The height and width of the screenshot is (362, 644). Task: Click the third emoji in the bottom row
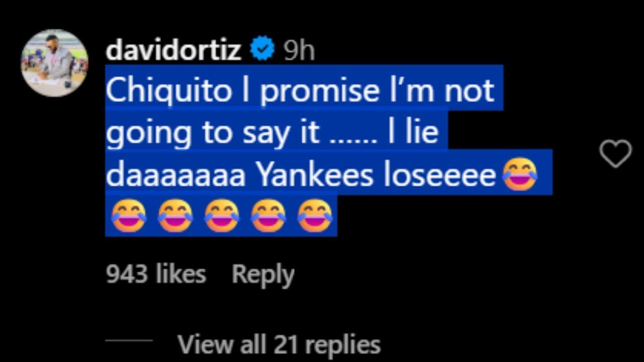tap(221, 216)
